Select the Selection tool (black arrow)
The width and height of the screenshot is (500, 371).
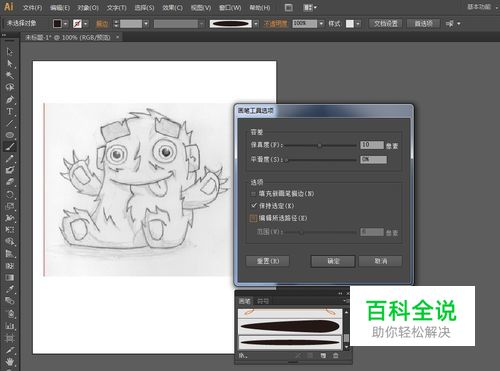click(x=10, y=52)
